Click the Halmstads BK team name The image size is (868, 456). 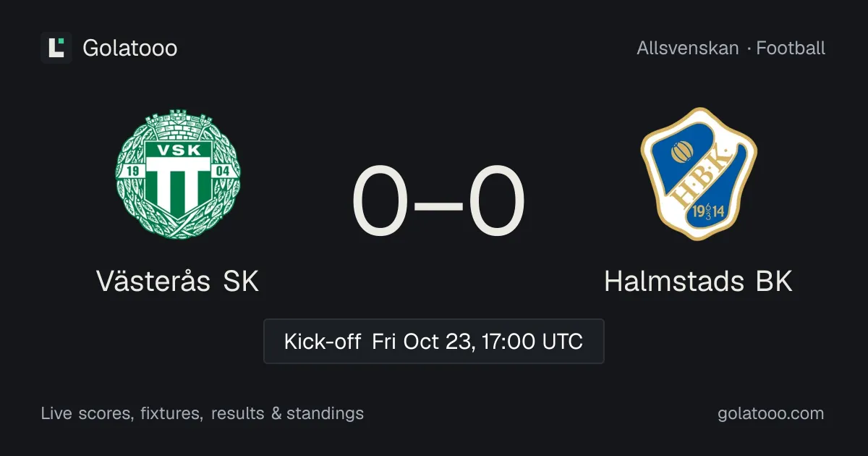(699, 282)
